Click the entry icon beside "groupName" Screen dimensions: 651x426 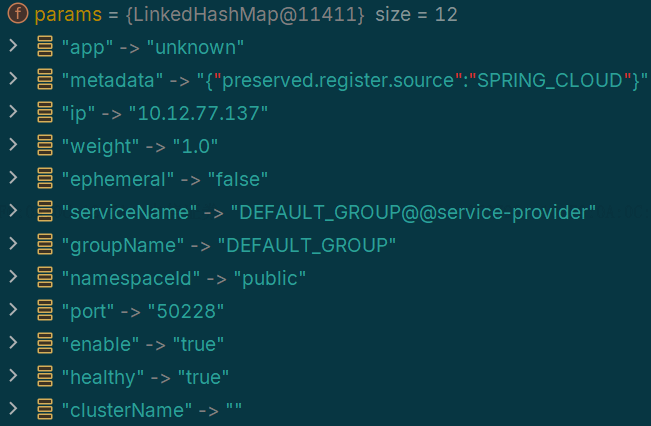click(45, 244)
